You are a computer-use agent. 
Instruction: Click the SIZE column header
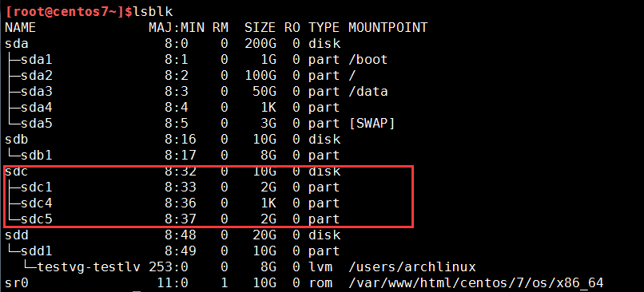[260, 27]
